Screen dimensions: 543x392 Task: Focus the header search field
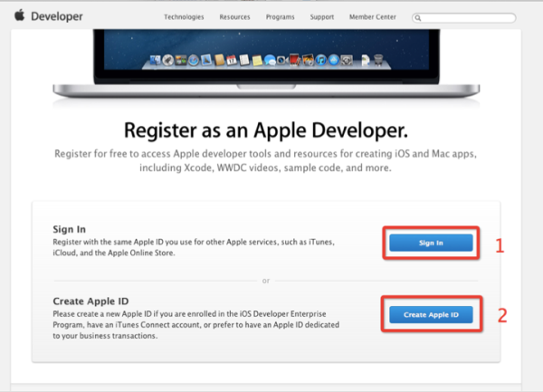[463, 18]
